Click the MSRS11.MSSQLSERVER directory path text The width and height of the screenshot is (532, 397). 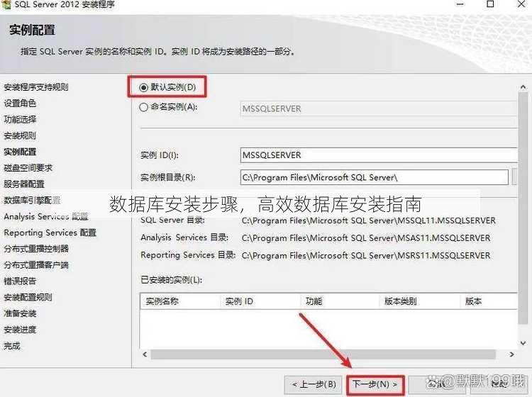[x=366, y=255]
